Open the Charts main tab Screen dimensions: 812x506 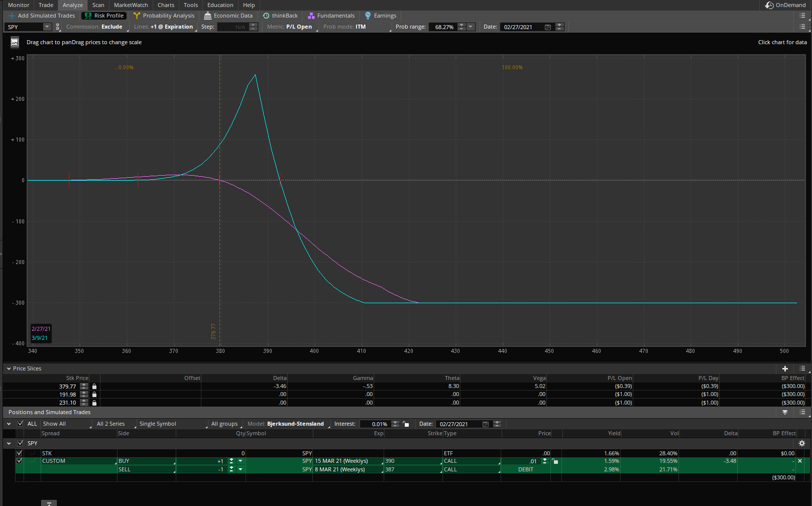click(x=166, y=5)
